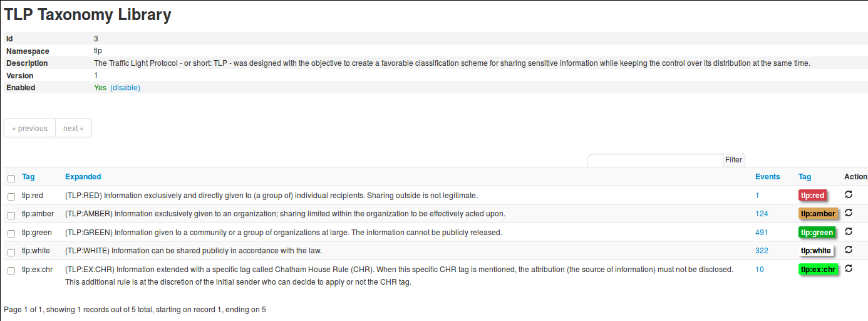This screenshot has height=321, width=868.
Task: Open the 491 events link for tlp:green
Action: point(761,233)
